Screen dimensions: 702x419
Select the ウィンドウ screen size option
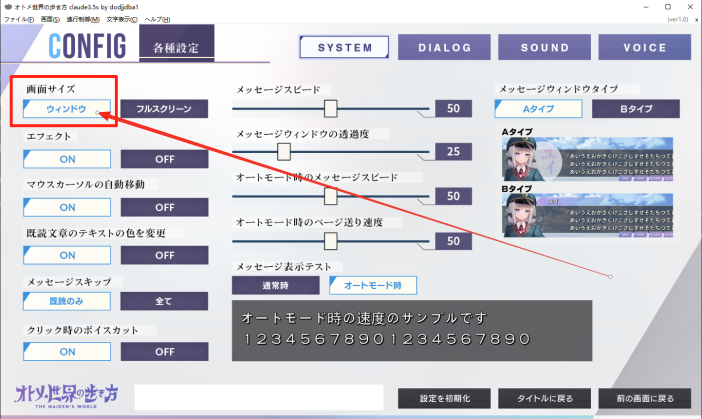pyautogui.click(x=67, y=108)
